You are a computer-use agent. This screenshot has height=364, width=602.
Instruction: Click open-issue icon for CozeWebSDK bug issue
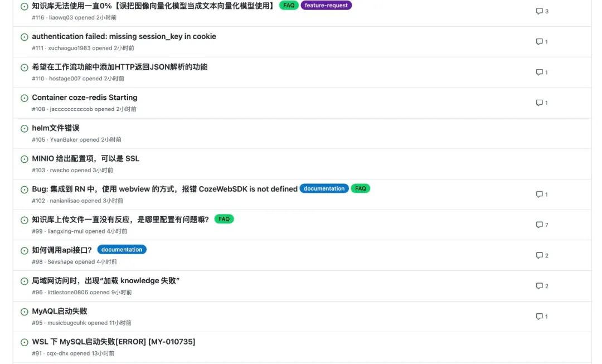[x=24, y=190]
